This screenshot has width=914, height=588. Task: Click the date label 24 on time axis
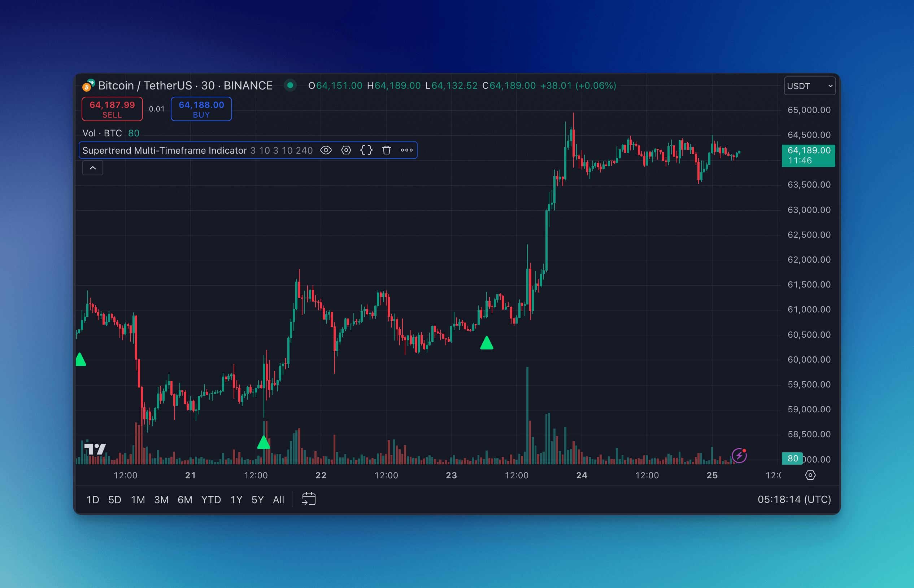coord(582,475)
